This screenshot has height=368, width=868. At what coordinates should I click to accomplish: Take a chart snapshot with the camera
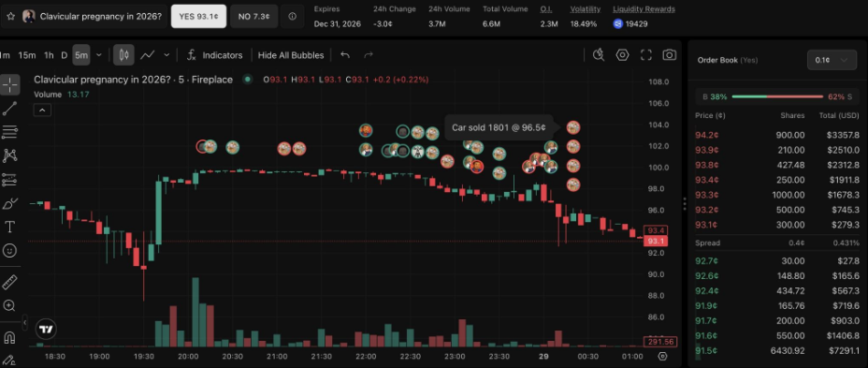coord(670,55)
